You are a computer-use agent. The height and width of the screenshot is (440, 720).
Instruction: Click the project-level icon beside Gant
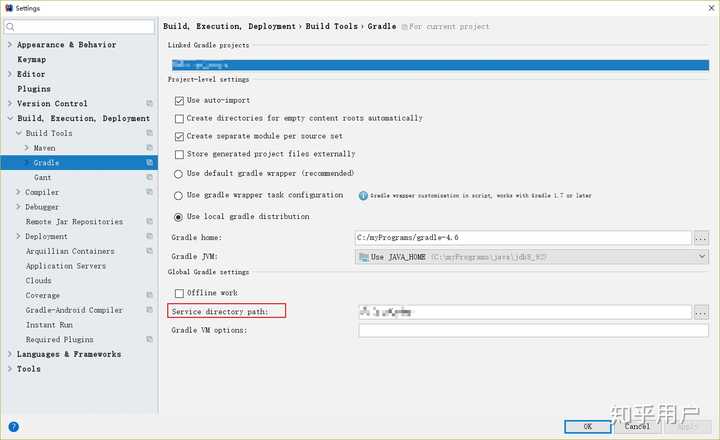[149, 177]
